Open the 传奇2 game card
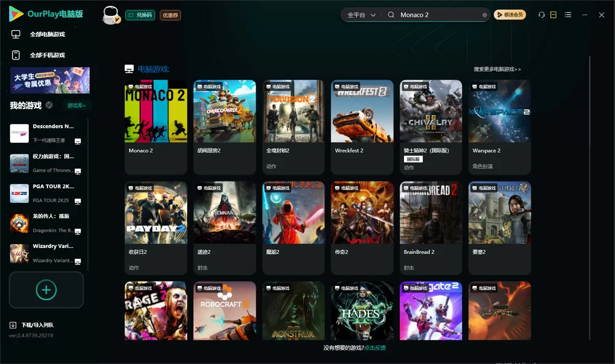The width and height of the screenshot is (615, 364). pos(362,228)
